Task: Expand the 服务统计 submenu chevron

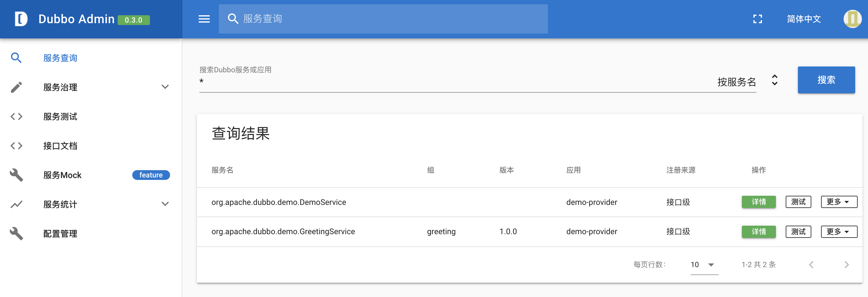Action: point(165,204)
